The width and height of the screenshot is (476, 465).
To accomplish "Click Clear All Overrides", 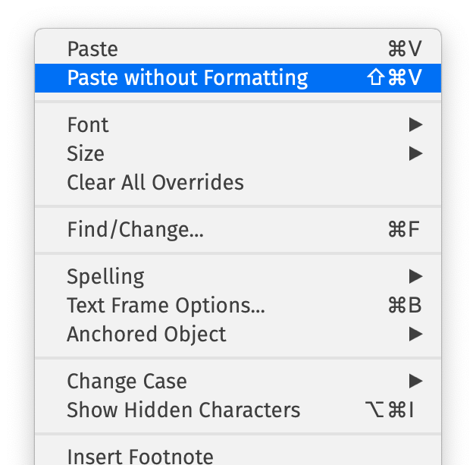I will pos(155,183).
